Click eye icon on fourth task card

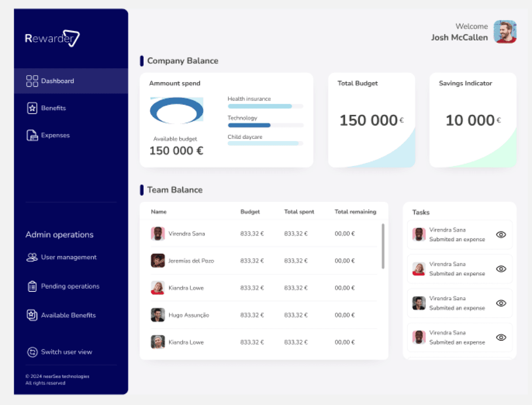pyautogui.click(x=501, y=338)
